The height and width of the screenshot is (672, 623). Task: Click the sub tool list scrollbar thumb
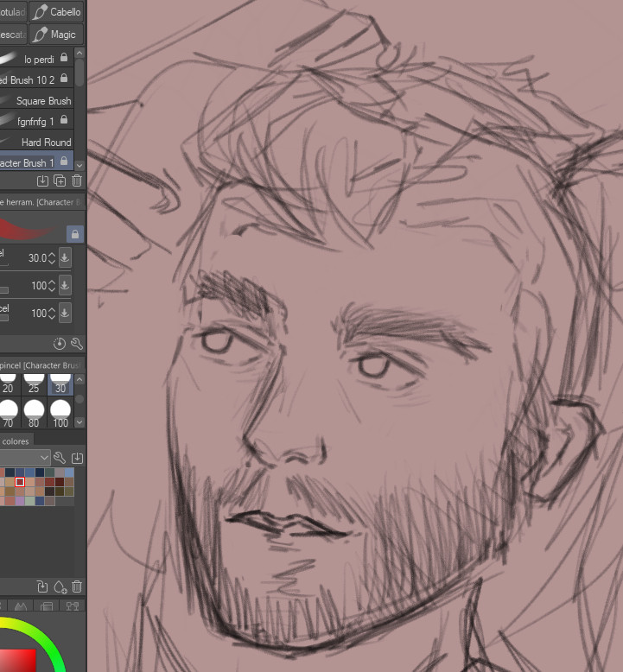tap(79, 71)
